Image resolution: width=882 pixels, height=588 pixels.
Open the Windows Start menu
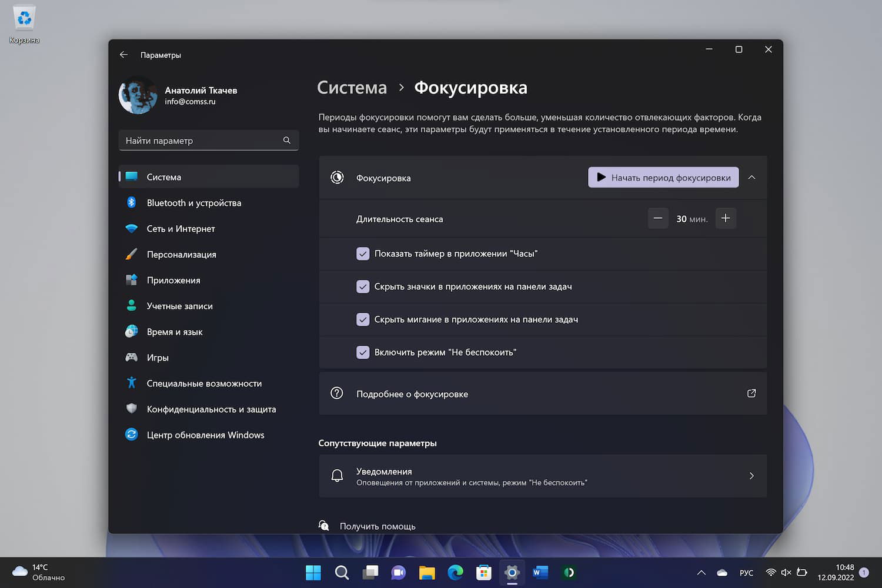point(313,572)
